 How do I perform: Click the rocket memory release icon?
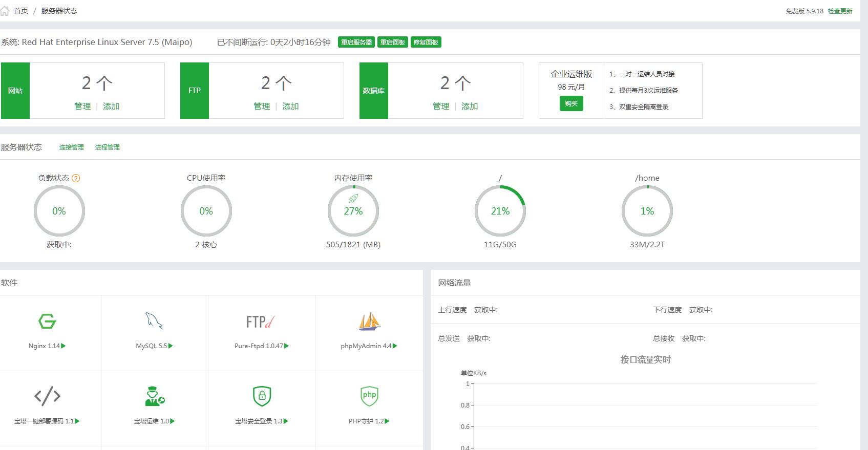click(353, 198)
